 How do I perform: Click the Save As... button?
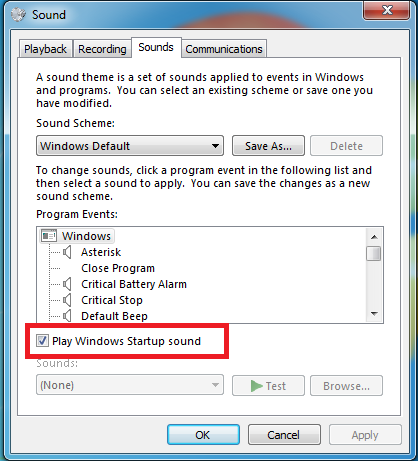tap(268, 146)
